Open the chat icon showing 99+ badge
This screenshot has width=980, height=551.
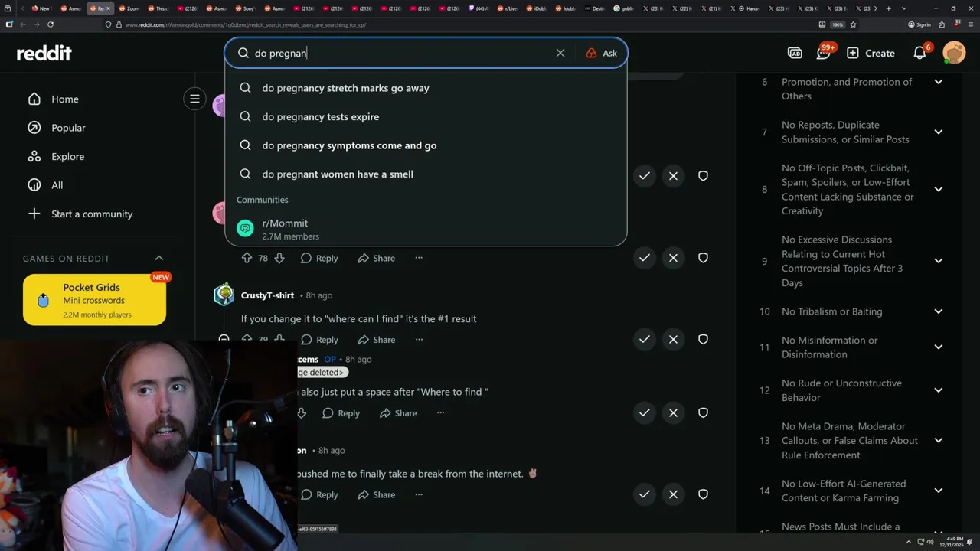[824, 53]
